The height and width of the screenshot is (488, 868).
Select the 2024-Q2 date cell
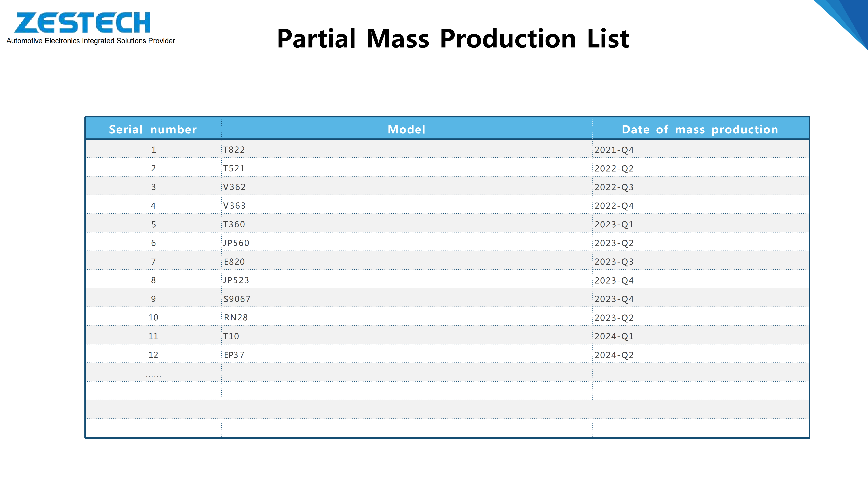[x=614, y=355]
